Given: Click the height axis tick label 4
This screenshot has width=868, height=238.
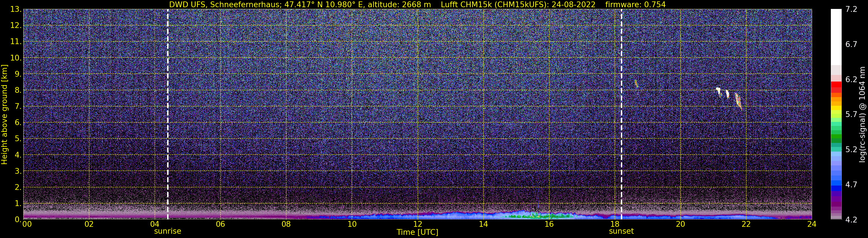Looking at the screenshot, I should pos(18,155).
